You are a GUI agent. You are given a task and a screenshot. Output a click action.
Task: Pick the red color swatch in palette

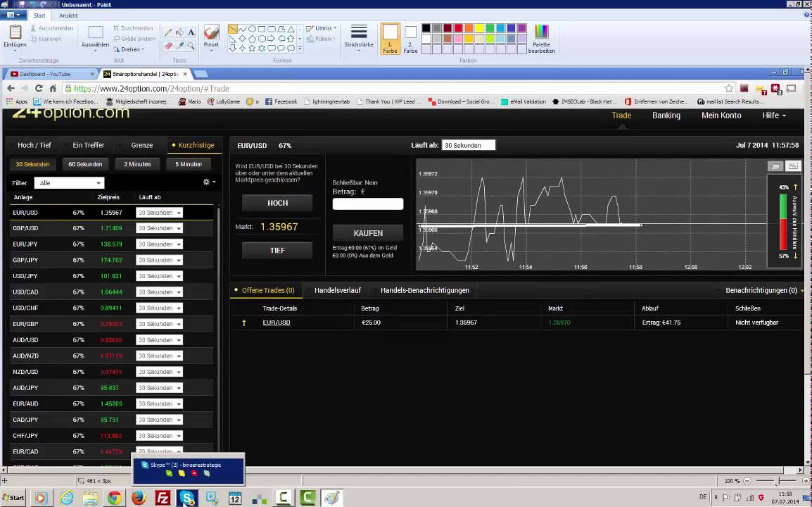click(458, 28)
